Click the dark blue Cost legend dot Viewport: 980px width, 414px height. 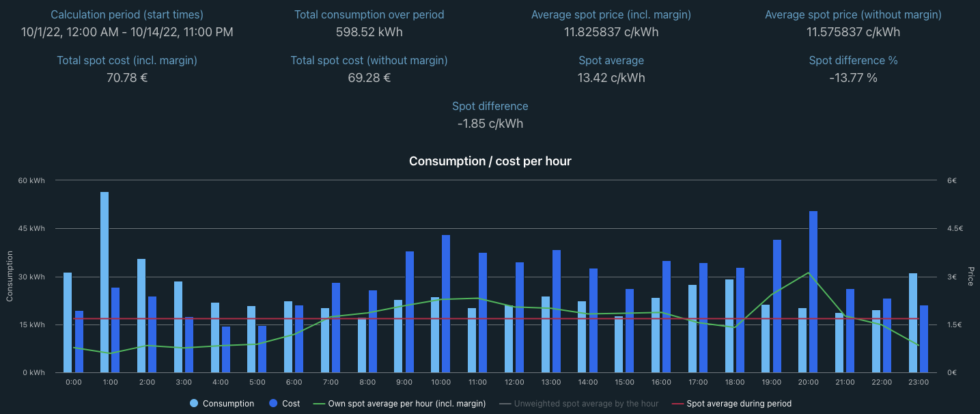coord(273,404)
